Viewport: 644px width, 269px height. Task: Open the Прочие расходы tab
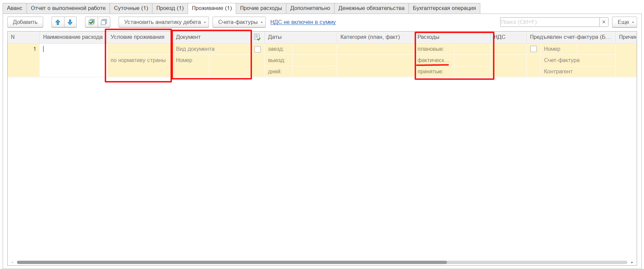[261, 8]
